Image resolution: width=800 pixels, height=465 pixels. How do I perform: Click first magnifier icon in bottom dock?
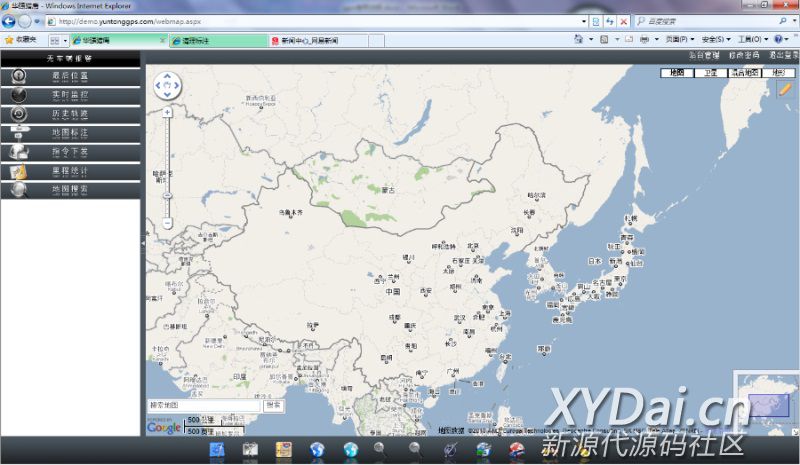[380, 450]
